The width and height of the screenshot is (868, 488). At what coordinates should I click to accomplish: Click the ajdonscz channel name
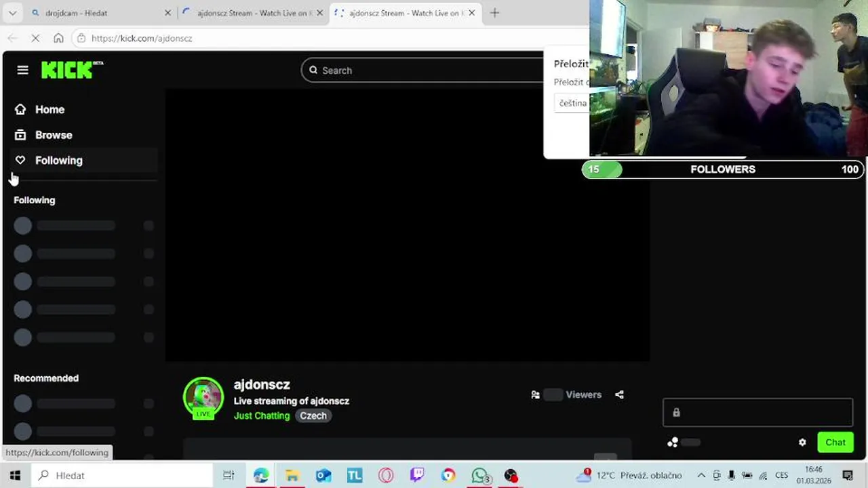point(262,384)
